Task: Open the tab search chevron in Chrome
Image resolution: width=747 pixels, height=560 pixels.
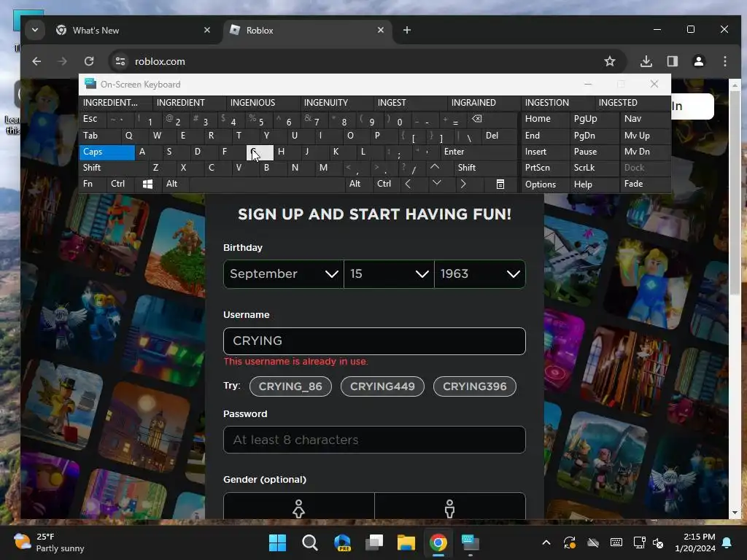Action: click(x=35, y=30)
